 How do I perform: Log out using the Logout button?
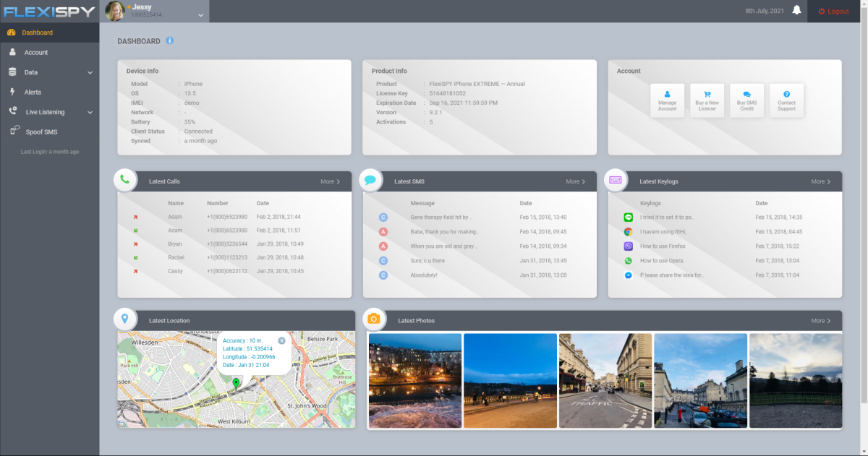[833, 11]
